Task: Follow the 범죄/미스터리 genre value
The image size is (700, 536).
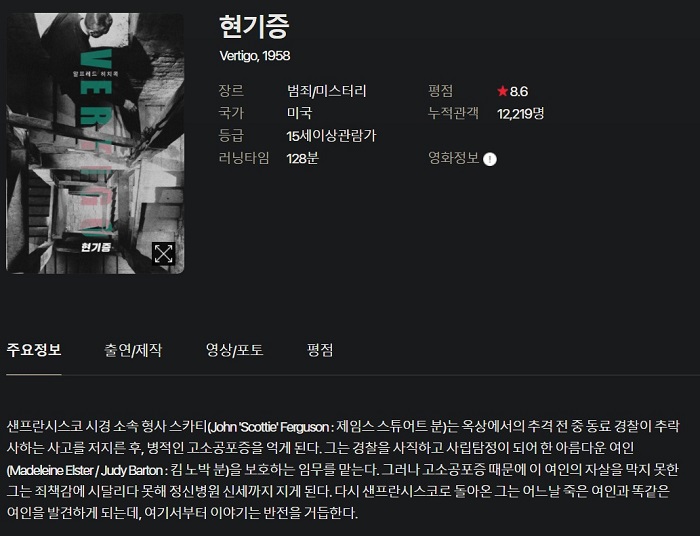Action: click(x=326, y=91)
